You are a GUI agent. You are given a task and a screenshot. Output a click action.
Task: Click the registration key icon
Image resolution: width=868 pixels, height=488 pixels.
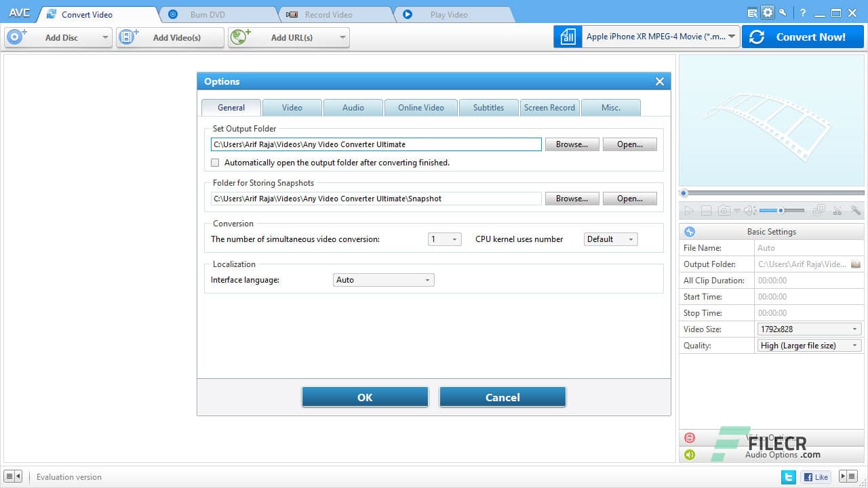coord(782,12)
